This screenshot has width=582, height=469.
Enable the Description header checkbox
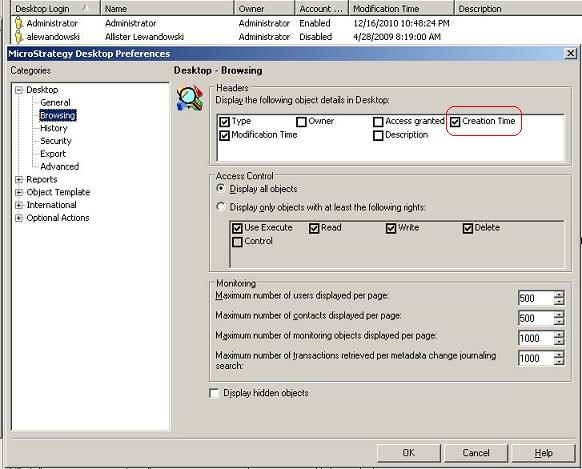(378, 135)
